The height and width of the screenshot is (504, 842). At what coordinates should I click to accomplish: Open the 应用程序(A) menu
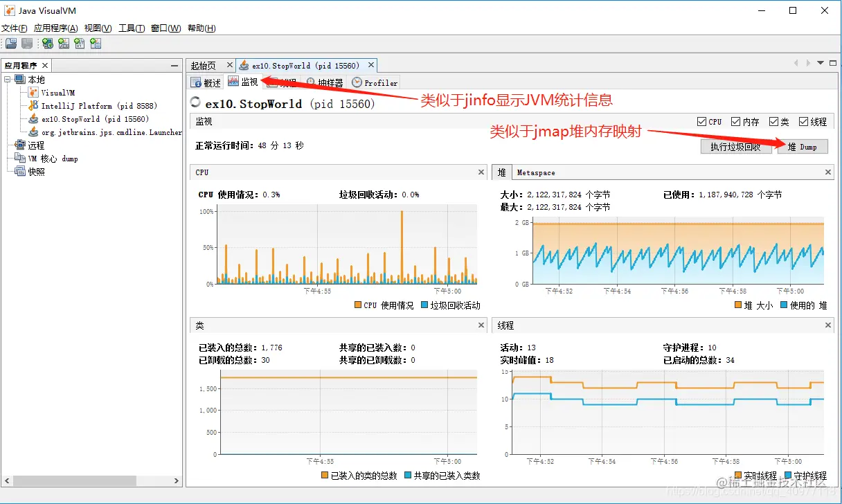click(x=55, y=28)
